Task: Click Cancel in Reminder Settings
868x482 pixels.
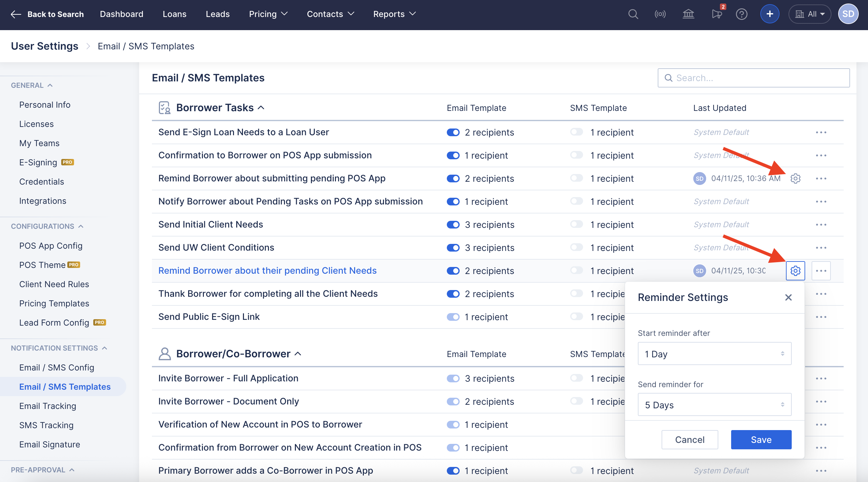Action: [x=689, y=440]
